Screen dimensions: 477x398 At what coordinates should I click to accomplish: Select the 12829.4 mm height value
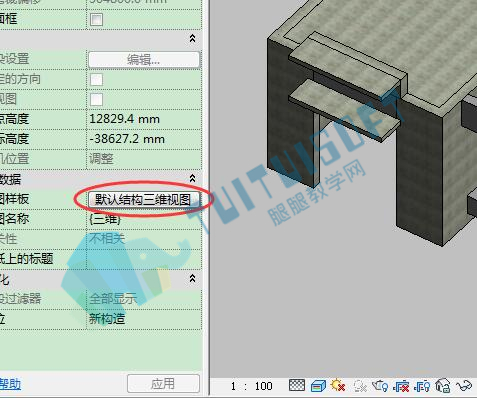144,119
